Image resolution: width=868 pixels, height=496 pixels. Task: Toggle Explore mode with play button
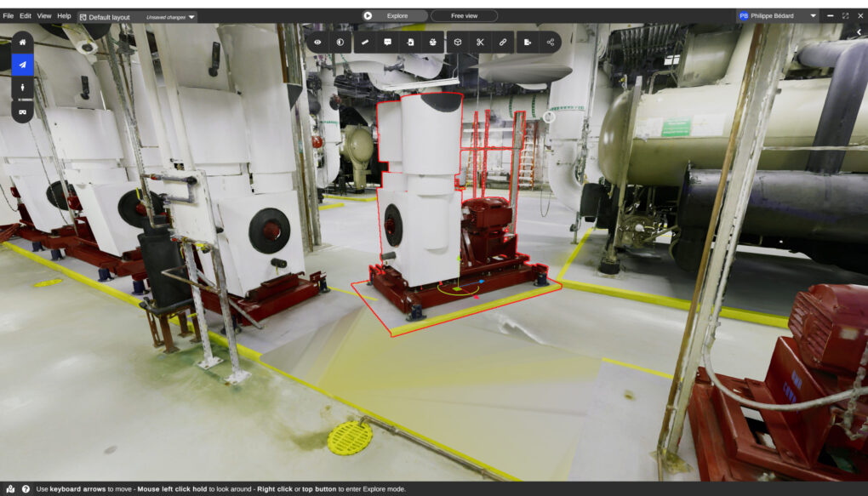[x=368, y=15]
